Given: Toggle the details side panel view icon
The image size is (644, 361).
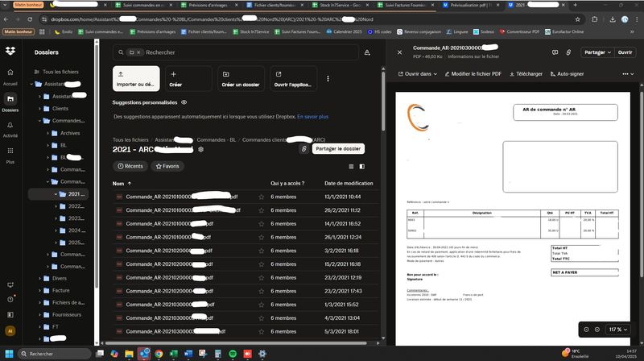Looking at the screenshot, I should [x=361, y=166].
